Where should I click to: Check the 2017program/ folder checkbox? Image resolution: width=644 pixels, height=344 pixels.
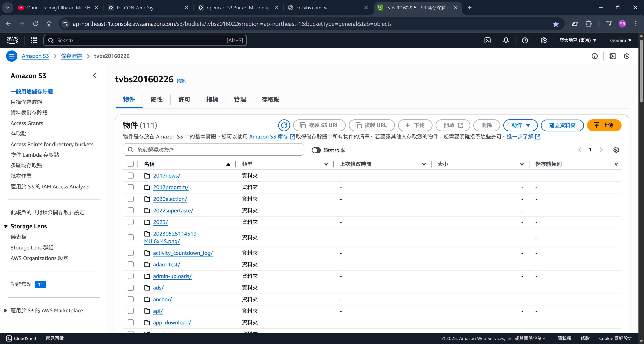click(130, 187)
